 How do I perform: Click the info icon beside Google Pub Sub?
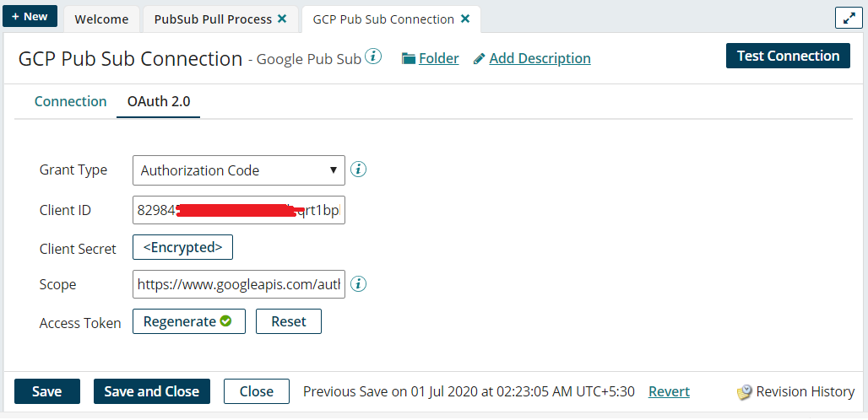tap(373, 57)
